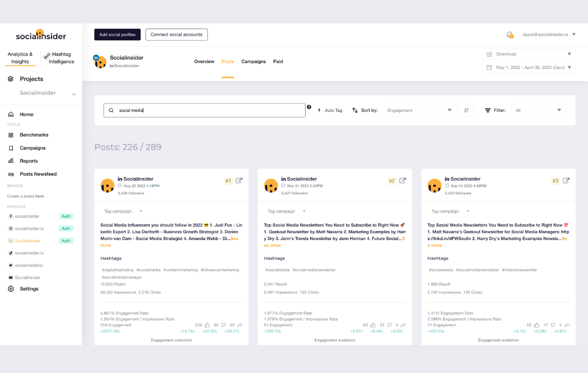Click the help question mark icon
This screenshot has width=588, height=373.
coord(309,107)
